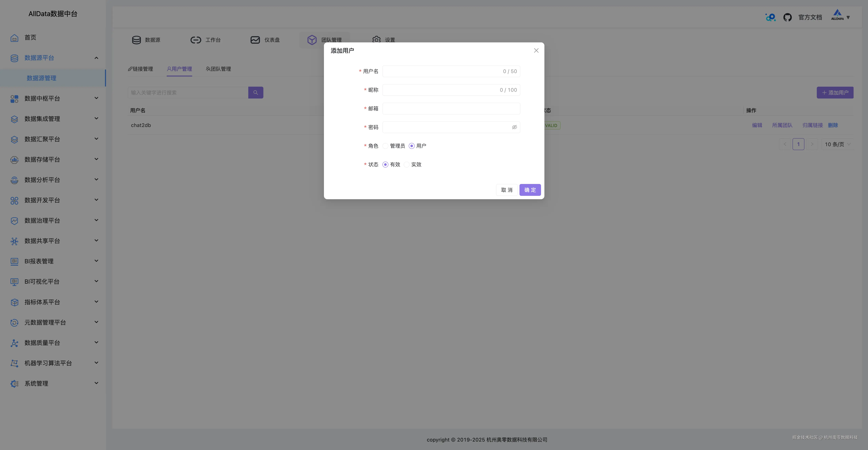Open the BI报表管理 sidebar icon
The image size is (868, 450).
click(x=14, y=261)
